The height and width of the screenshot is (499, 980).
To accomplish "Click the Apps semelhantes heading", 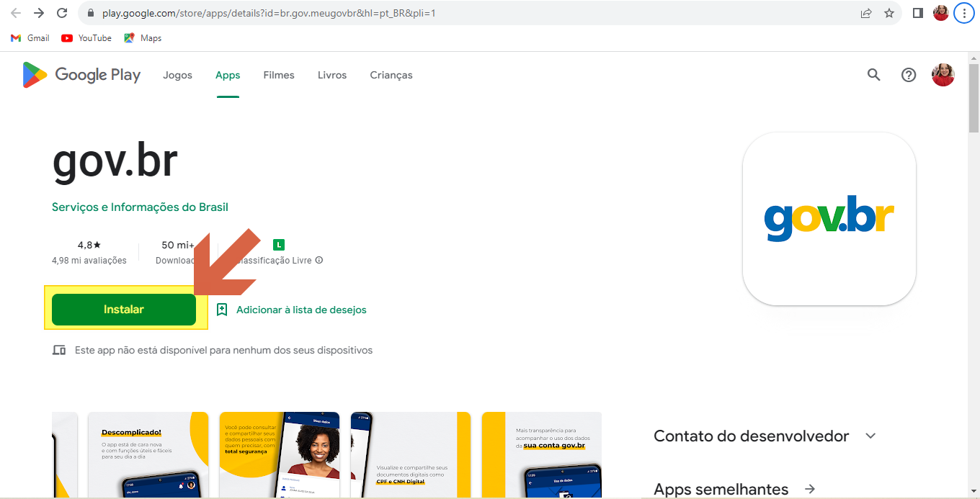I will pyautogui.click(x=721, y=489).
